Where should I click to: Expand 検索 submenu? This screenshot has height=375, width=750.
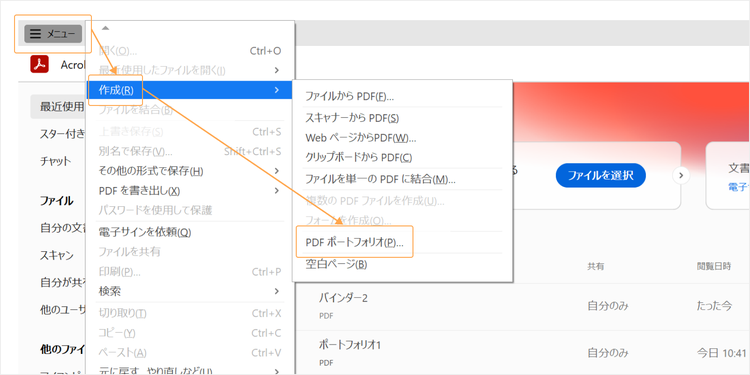point(189,291)
